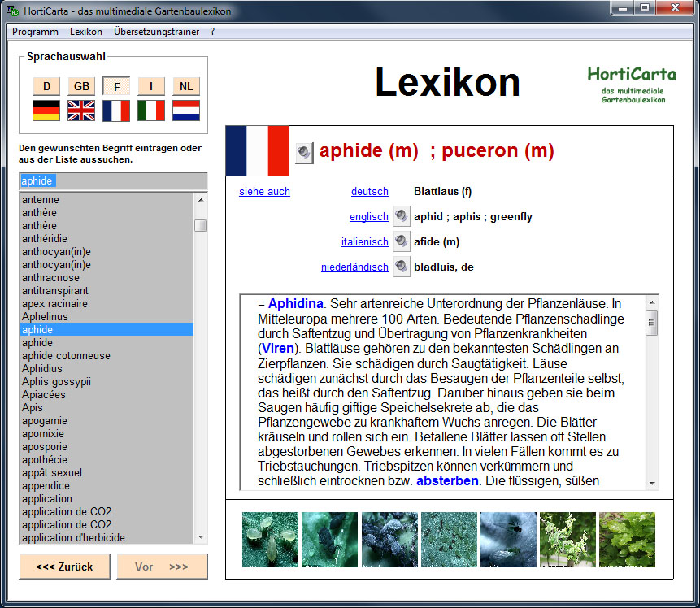The height and width of the screenshot is (608, 700).
Task: Open the first aphid thumbnail image
Action: (x=271, y=539)
